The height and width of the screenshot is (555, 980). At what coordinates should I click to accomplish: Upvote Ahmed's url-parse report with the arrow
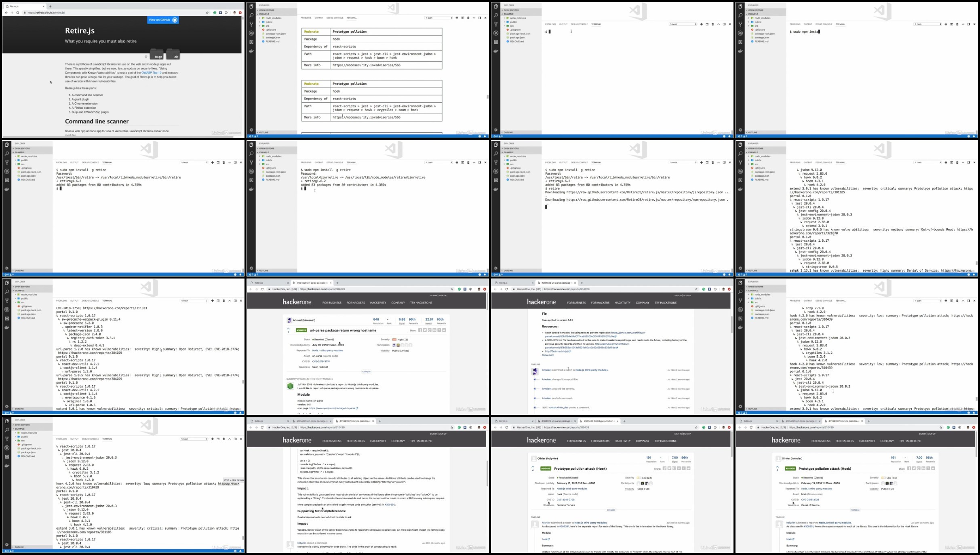[x=289, y=328]
